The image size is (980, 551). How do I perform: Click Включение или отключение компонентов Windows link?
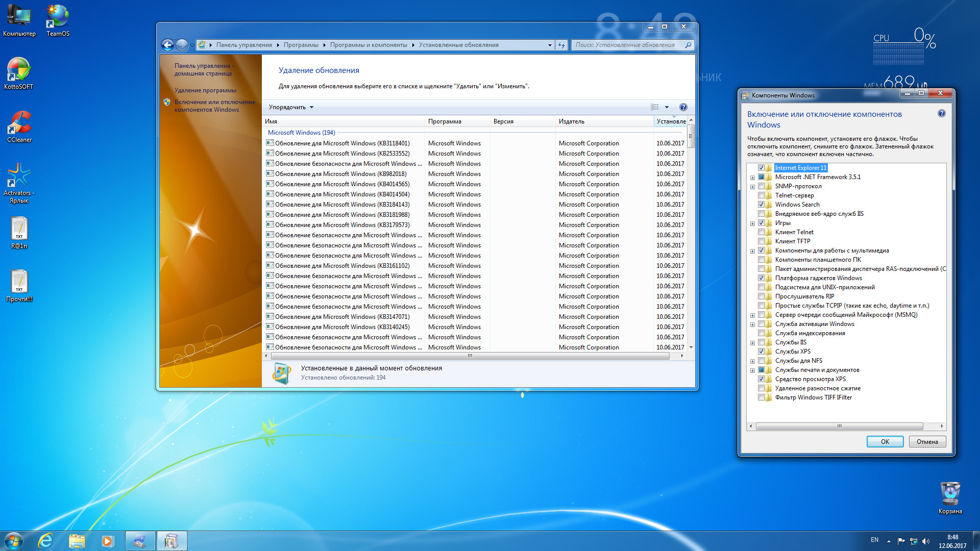coord(215,106)
